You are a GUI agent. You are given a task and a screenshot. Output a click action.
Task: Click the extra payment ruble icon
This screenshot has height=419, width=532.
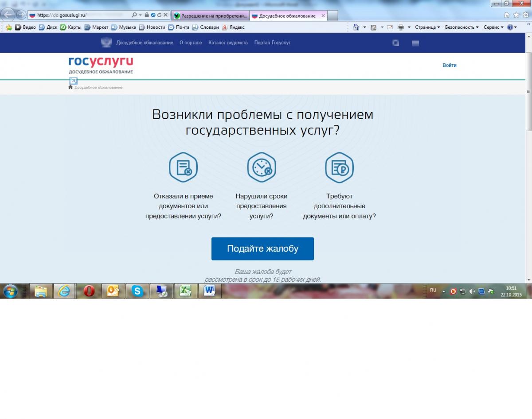(x=339, y=167)
